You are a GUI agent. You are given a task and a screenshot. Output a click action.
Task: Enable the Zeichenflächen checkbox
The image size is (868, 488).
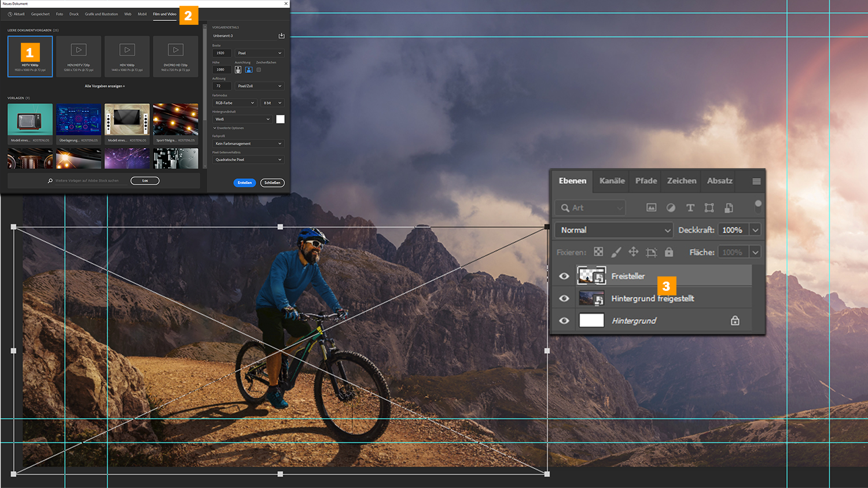259,70
